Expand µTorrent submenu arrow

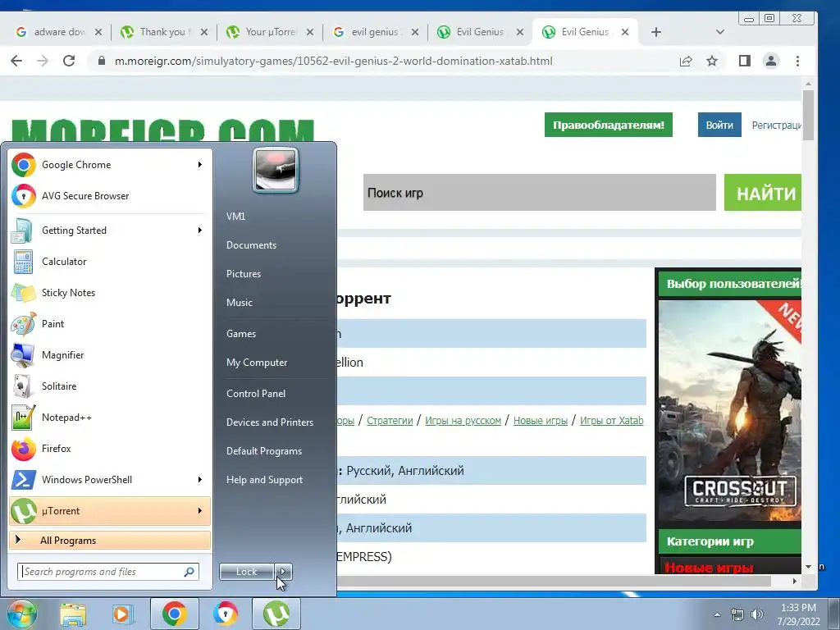pos(200,510)
